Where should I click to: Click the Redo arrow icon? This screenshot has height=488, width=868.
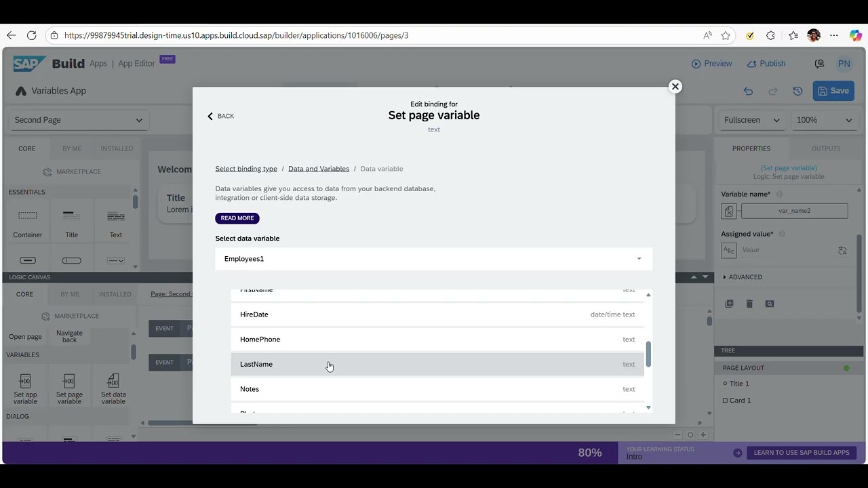click(772, 91)
